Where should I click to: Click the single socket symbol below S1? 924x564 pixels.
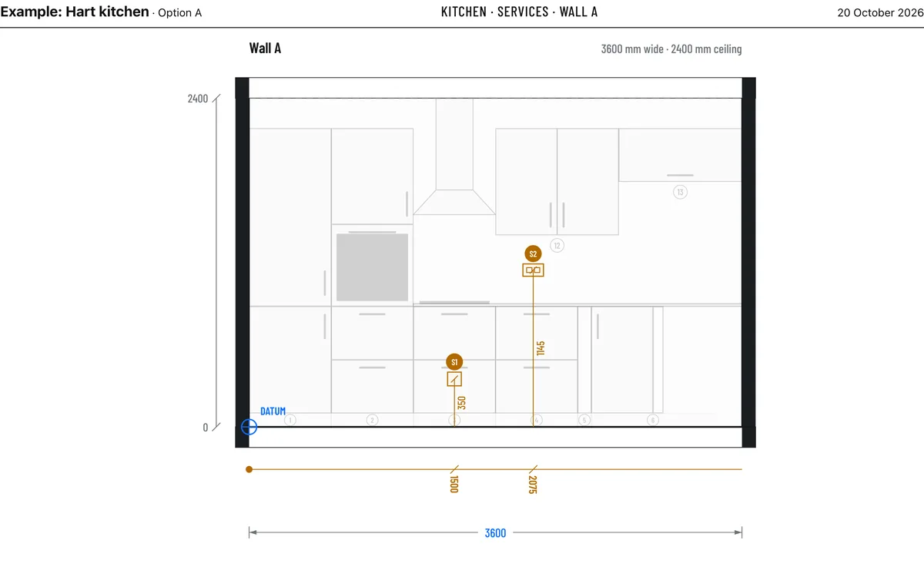[454, 379]
